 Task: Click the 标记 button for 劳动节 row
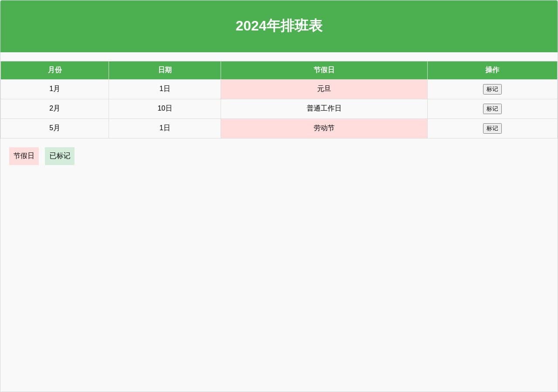pyautogui.click(x=492, y=128)
